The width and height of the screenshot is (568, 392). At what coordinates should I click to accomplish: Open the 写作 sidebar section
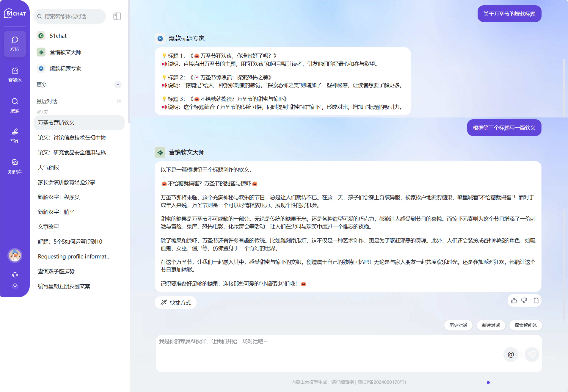pyautogui.click(x=15, y=136)
